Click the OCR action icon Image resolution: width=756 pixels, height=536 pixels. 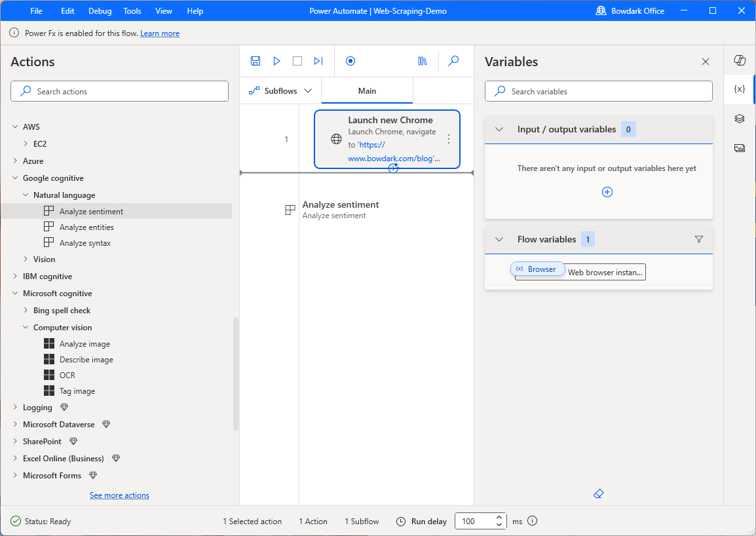click(x=49, y=375)
